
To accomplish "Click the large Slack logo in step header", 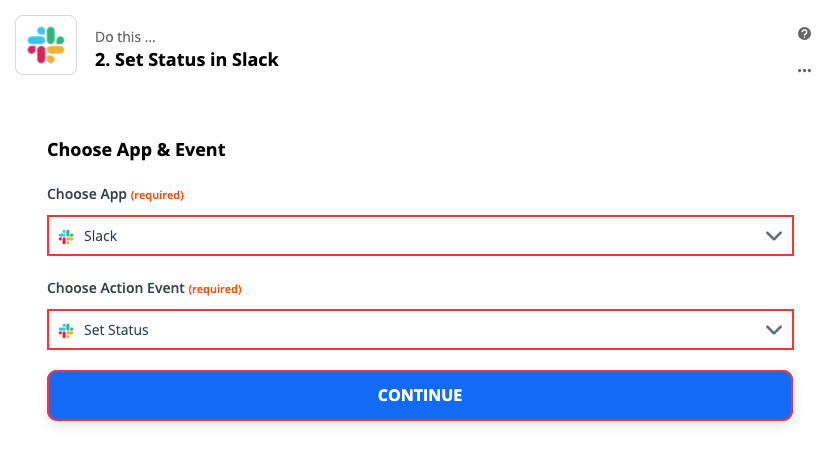I will (x=46, y=45).
